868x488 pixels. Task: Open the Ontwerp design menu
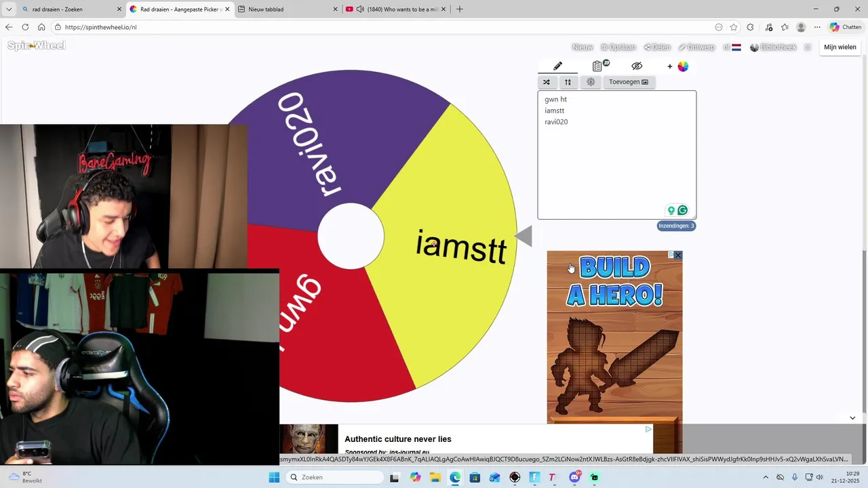pyautogui.click(x=696, y=47)
